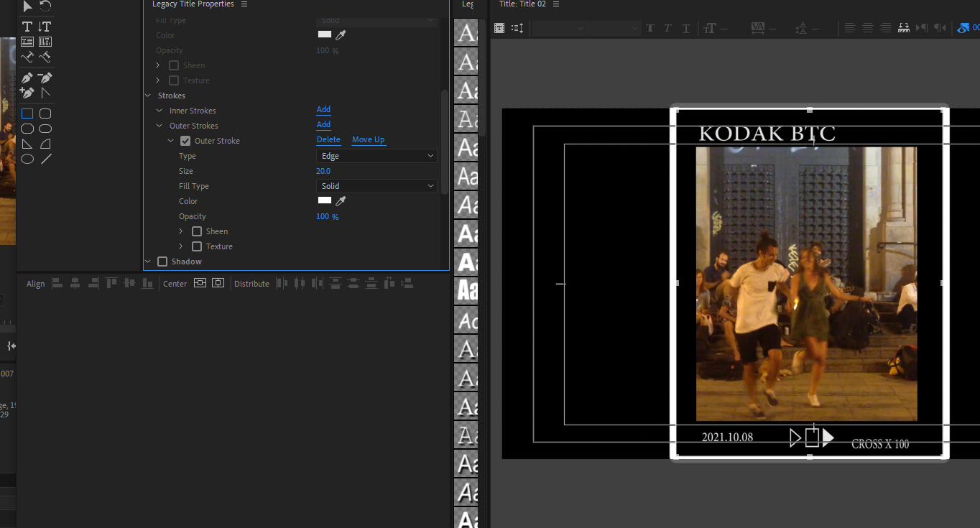Open the stroke Type dropdown showing Edge
The image size is (980, 528).
[x=376, y=156]
